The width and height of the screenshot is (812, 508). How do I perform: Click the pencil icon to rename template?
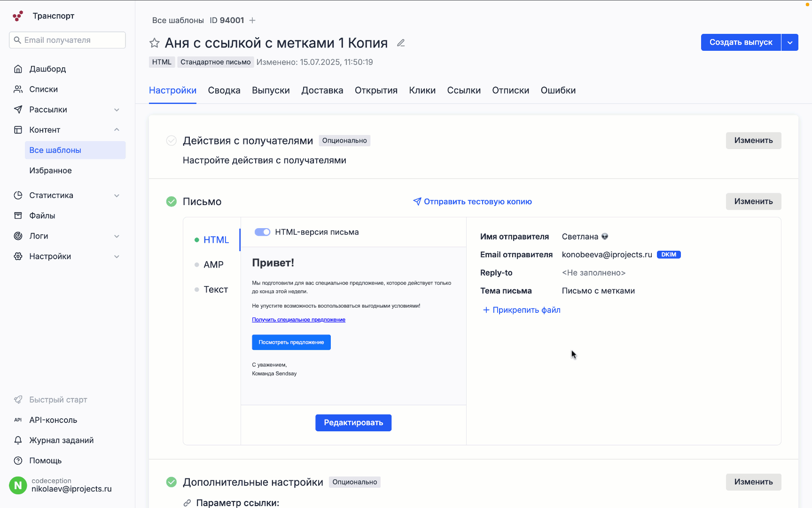[x=401, y=43]
